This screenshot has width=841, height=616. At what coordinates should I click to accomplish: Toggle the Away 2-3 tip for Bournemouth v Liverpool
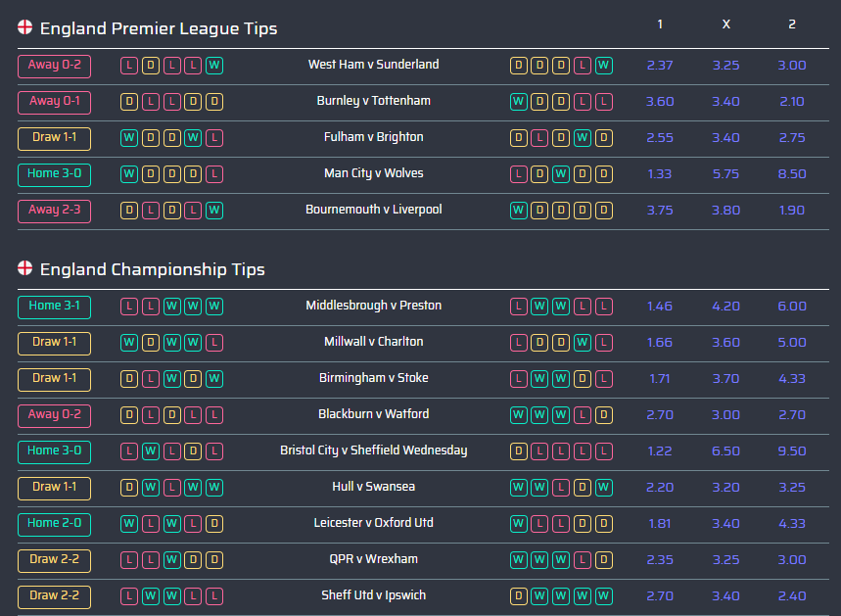(x=54, y=210)
